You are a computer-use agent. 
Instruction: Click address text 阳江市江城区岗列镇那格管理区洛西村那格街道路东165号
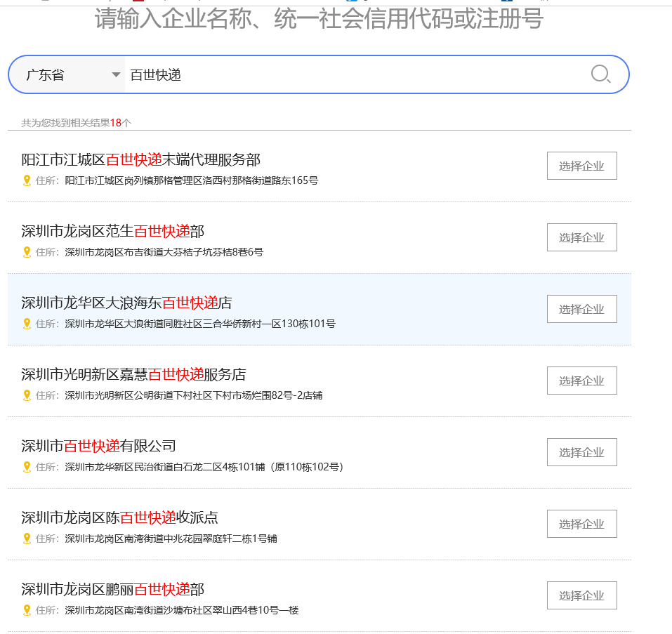(192, 180)
